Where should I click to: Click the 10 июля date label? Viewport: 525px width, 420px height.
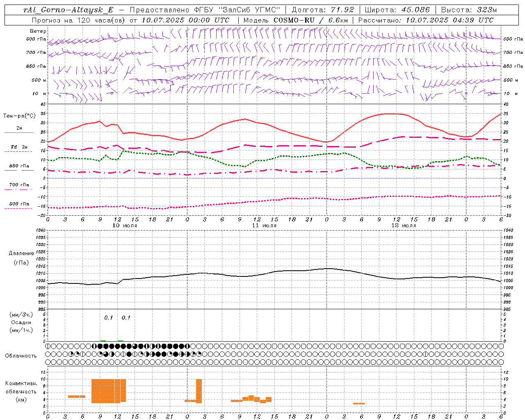(x=125, y=226)
